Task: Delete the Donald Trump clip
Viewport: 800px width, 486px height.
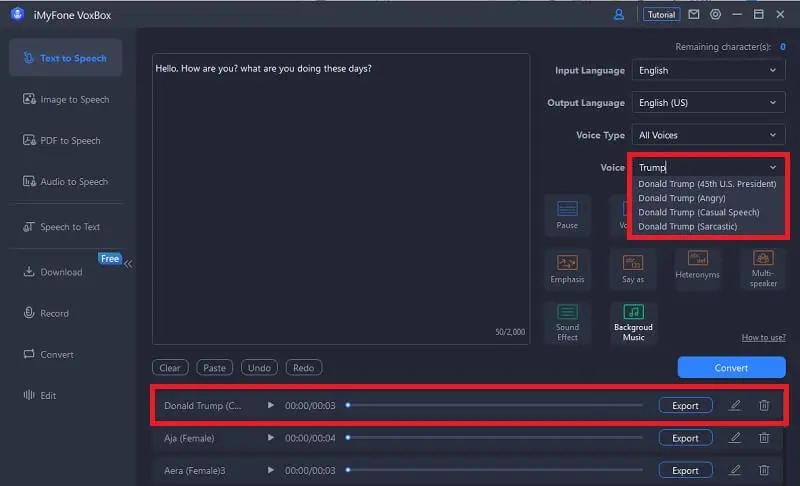Action: coord(764,405)
